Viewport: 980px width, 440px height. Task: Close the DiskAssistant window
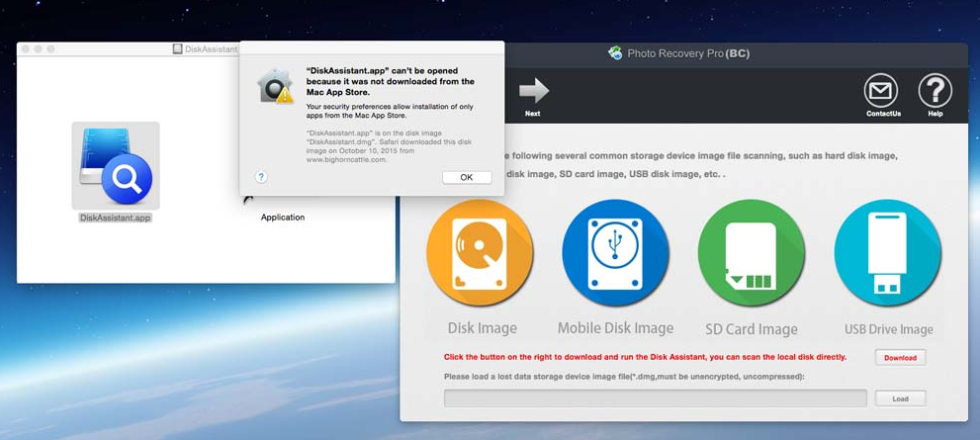(26, 48)
